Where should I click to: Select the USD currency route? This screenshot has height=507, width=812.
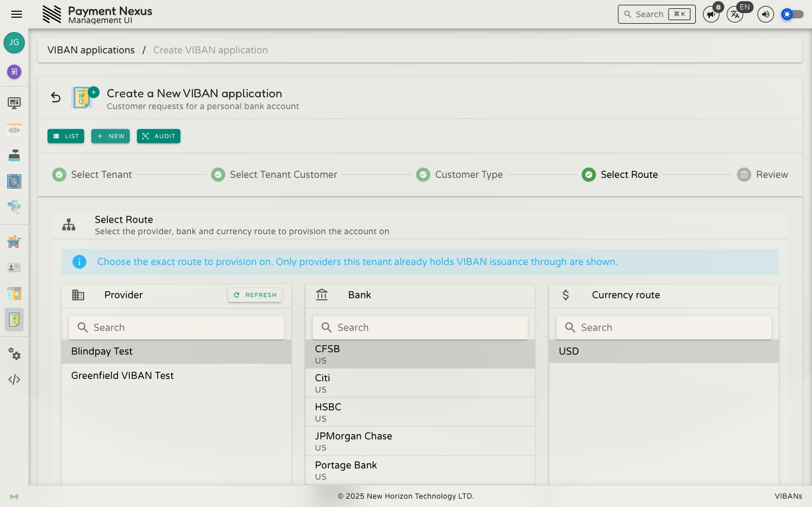pos(664,351)
